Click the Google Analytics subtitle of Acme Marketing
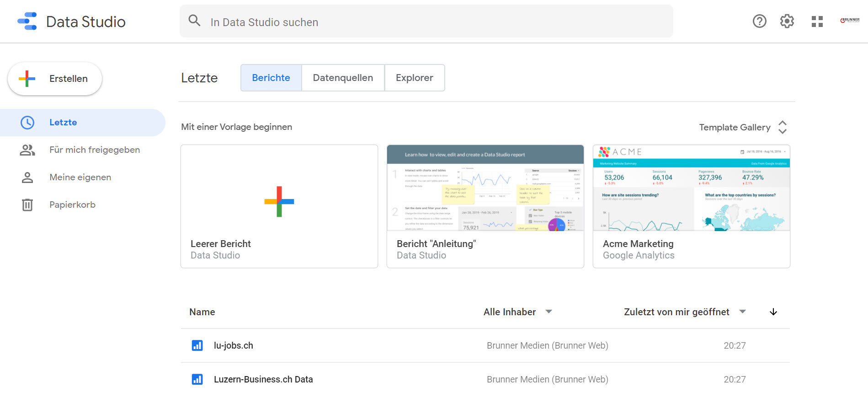This screenshot has width=868, height=393. [x=639, y=255]
